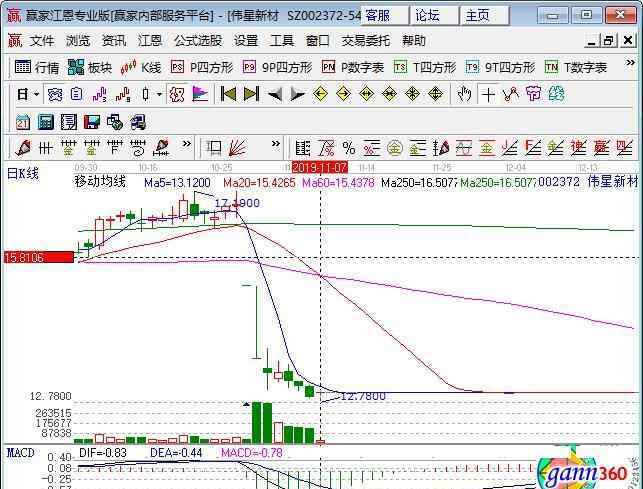Click the floppy disk save icon
This screenshot has height=489, width=643.
pos(92,122)
